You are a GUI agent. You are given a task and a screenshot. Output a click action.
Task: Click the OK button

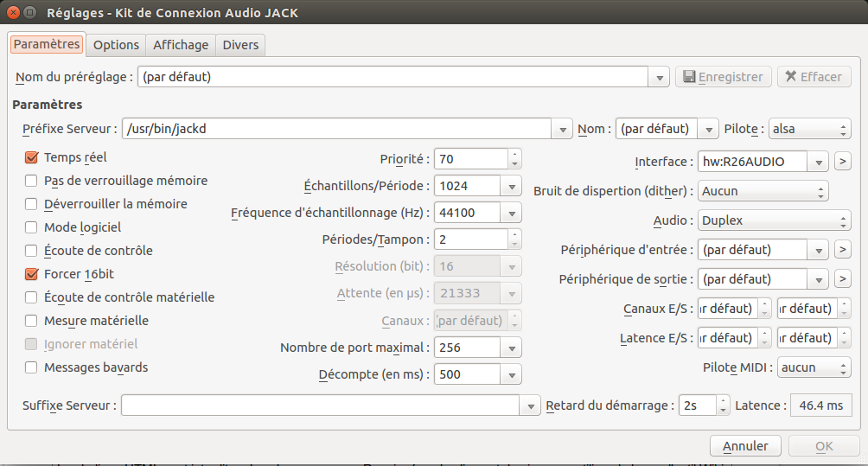point(824,446)
